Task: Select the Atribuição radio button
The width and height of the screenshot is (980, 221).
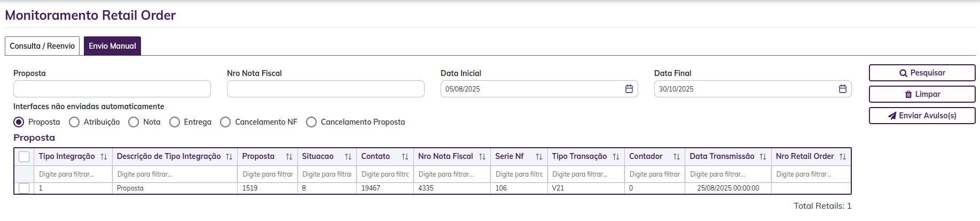Action: (74, 122)
